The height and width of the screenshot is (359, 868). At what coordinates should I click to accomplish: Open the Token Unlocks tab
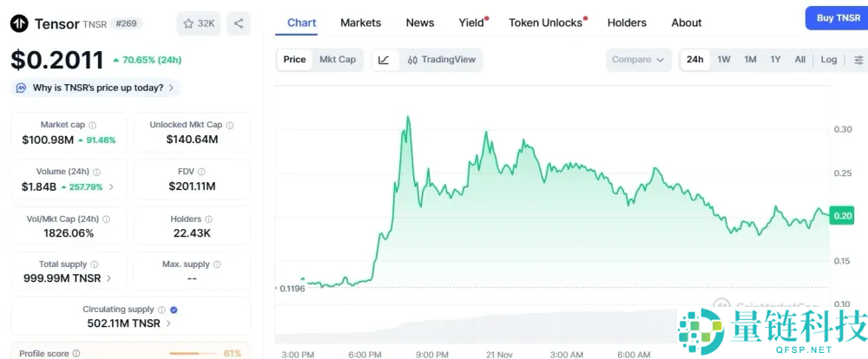545,23
